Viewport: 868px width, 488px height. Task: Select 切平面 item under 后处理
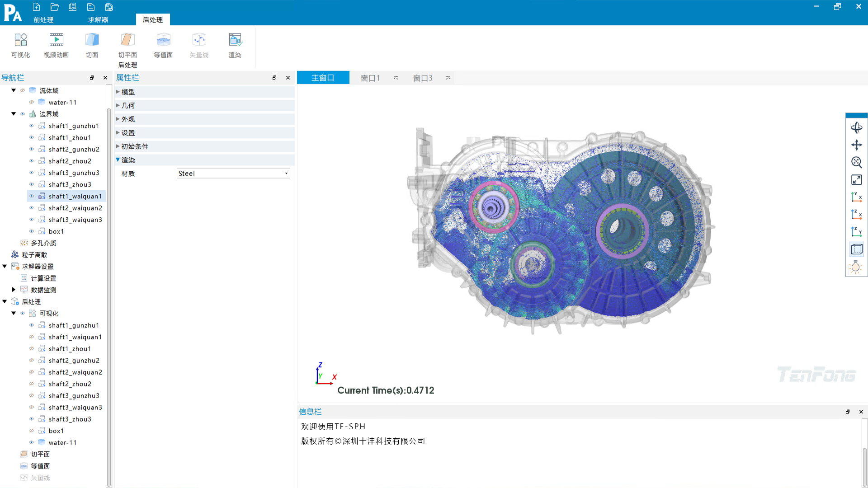pos(40,454)
